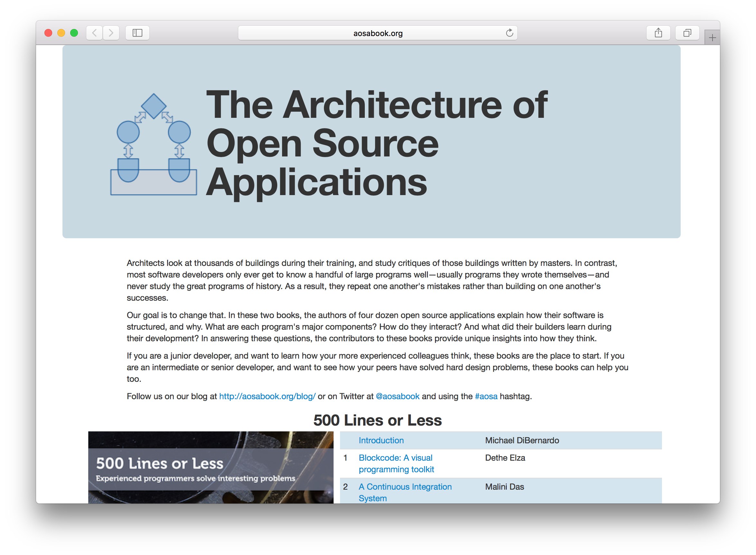
Task: Open a new tab with plus button
Action: [712, 38]
